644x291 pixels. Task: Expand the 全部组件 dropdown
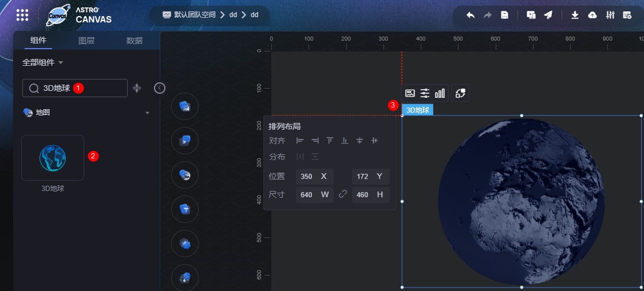point(43,62)
